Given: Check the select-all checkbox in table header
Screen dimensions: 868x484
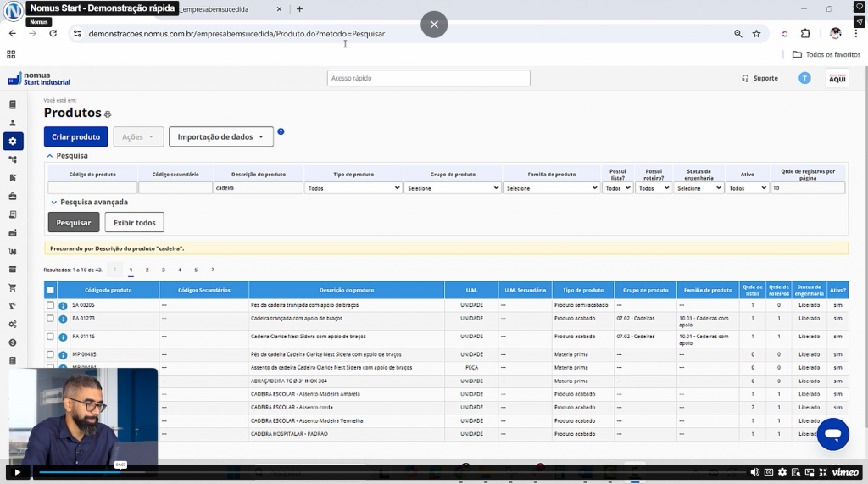Looking at the screenshot, I should pos(51,290).
